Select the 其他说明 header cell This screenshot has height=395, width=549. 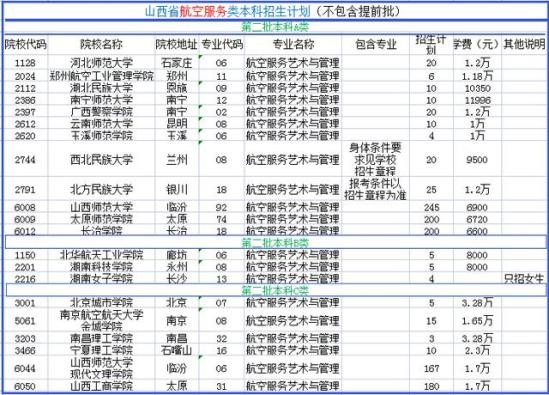click(524, 44)
